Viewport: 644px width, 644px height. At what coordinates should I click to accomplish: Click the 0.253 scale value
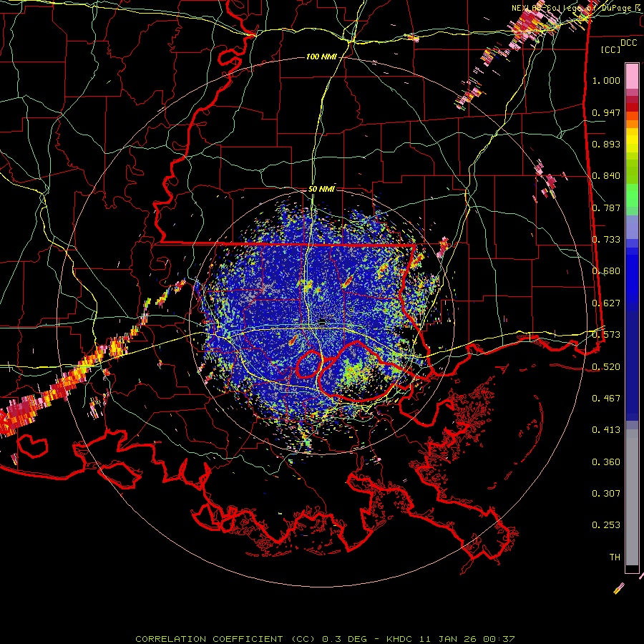tap(606, 525)
